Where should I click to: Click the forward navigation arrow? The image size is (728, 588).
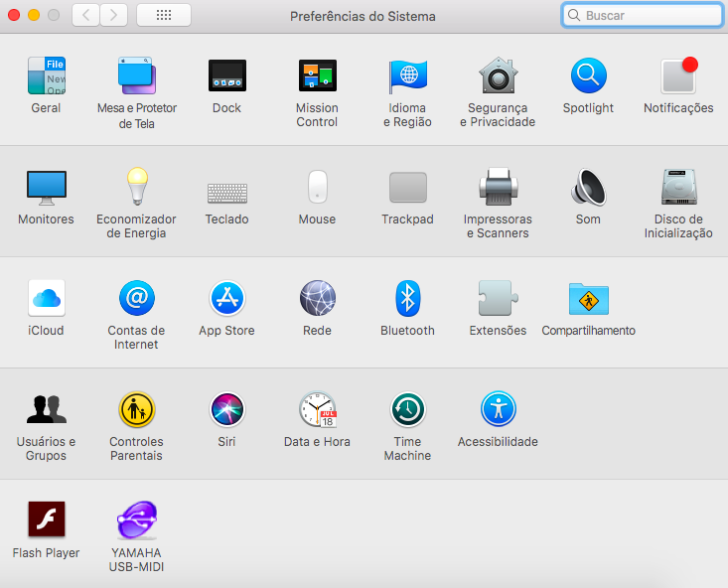114,15
